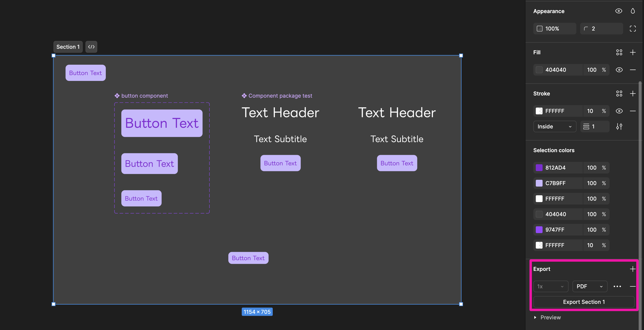Screen dimensions: 644x330
Task: Open Fill styles four-dot icon
Action: 619,52
